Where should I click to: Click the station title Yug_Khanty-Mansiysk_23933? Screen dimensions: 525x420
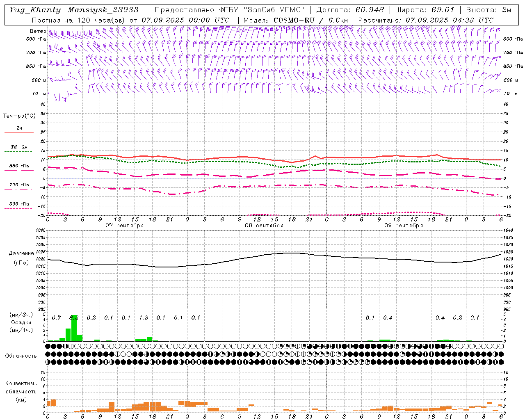pyautogui.click(x=74, y=10)
